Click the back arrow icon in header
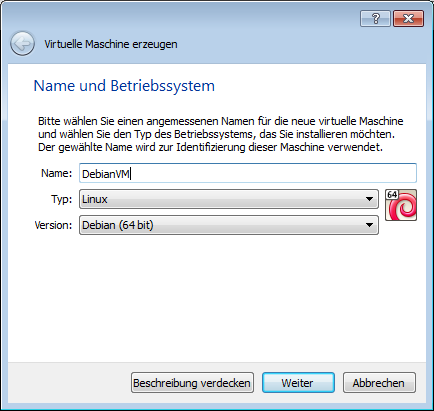This screenshot has width=434, height=411. tap(22, 44)
